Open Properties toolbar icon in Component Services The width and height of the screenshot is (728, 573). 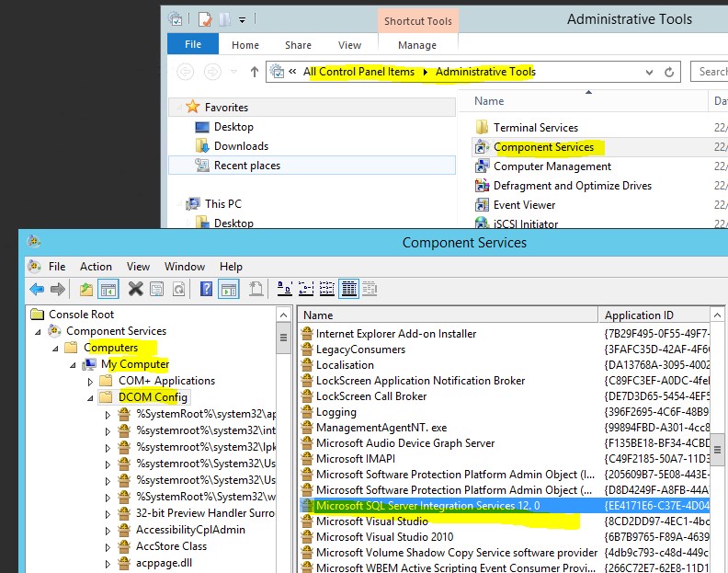pyautogui.click(x=157, y=289)
